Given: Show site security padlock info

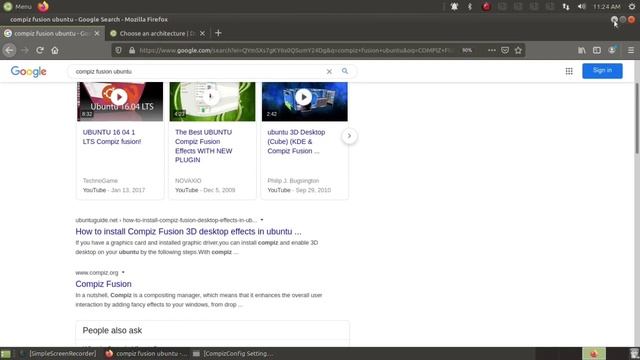Looking at the screenshot, I should (132, 50).
